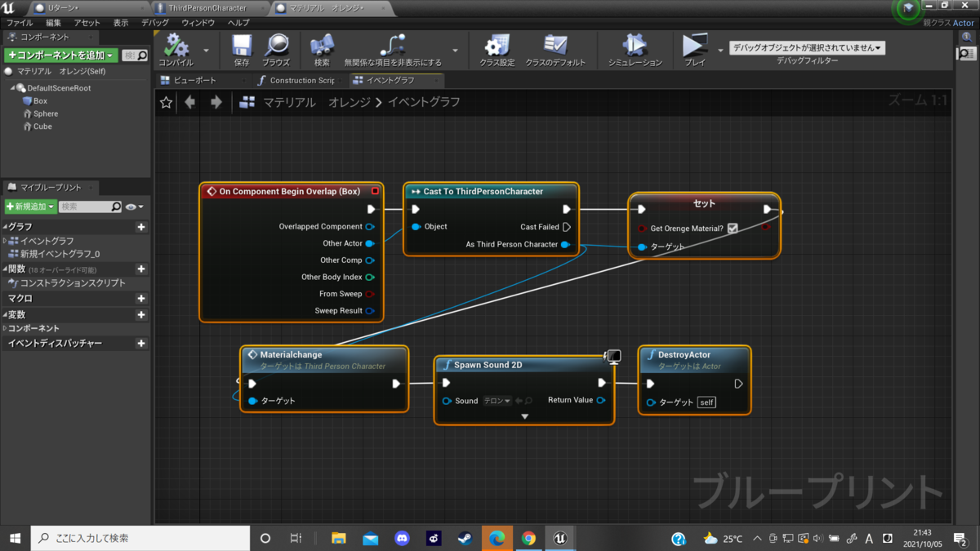Open the Compile options dropdown arrow
980x551 pixels.
[x=206, y=51]
